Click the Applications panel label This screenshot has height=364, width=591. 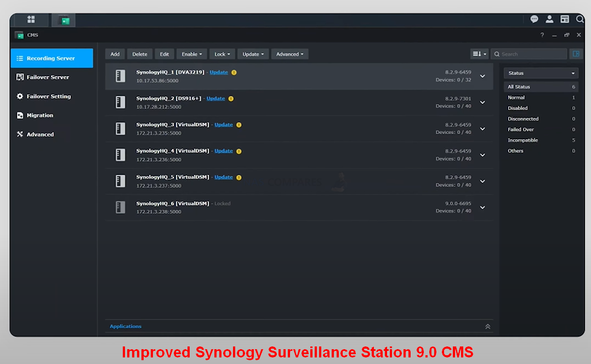pos(126,326)
